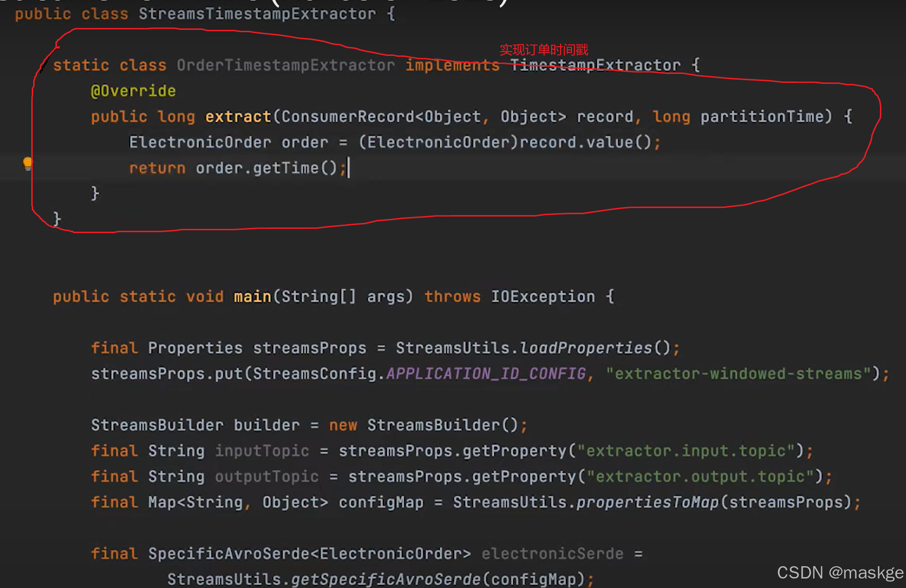Click the loadProperties method call
The width and height of the screenshot is (906, 588).
(x=586, y=348)
